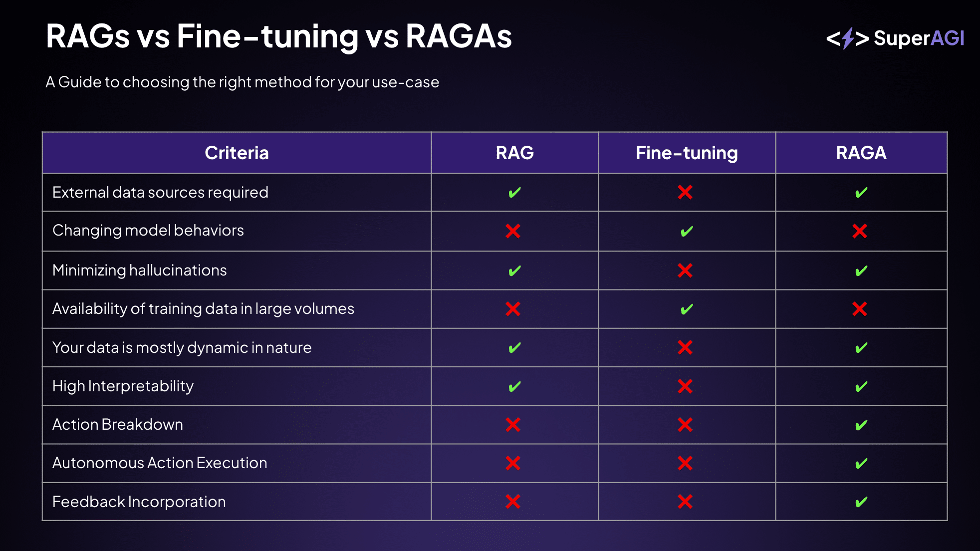Click the RAGA checkmark for Action Breakdown
This screenshot has height=551, width=980.
pos(861,425)
